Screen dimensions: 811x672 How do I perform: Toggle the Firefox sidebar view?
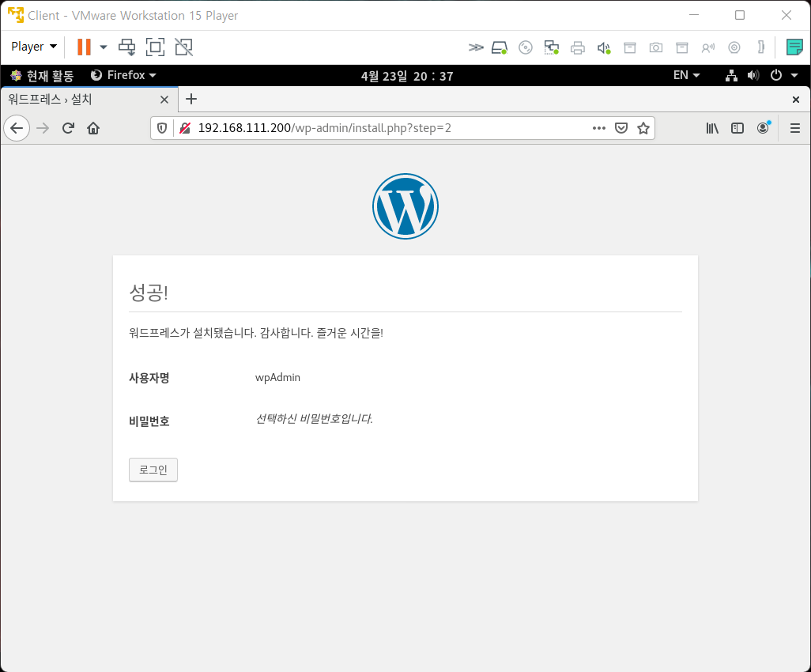coord(737,128)
